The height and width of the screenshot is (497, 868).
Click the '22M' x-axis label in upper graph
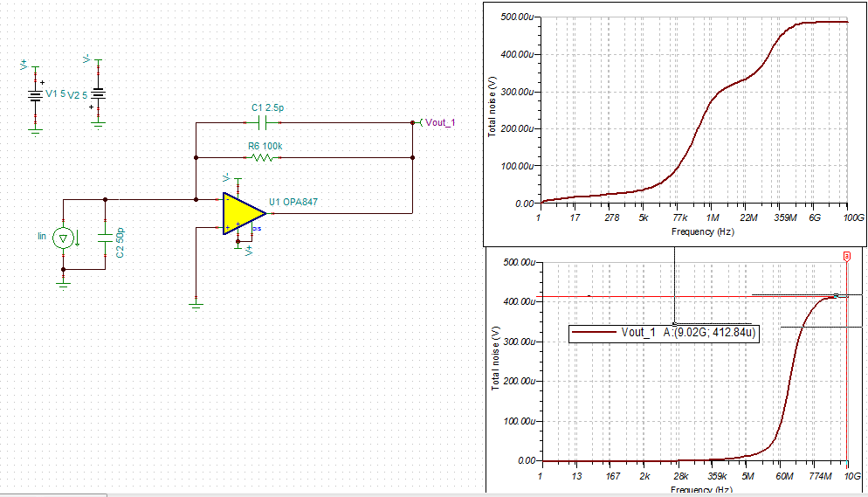click(748, 217)
